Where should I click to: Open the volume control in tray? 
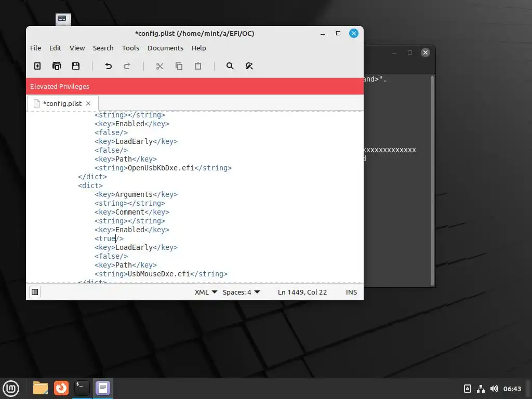[x=495, y=389]
